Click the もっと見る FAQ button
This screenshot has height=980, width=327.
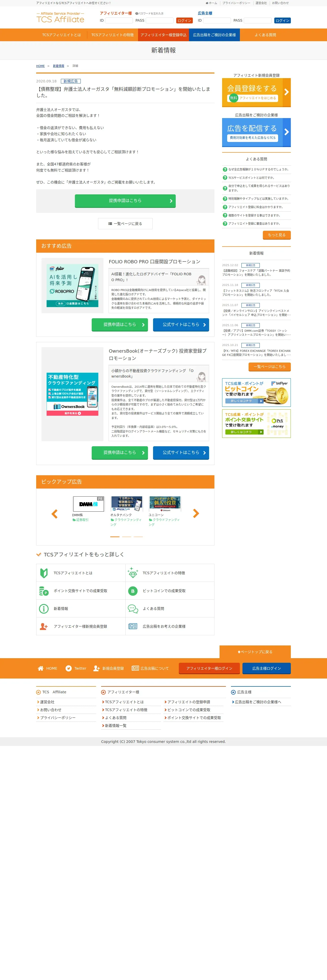click(277, 235)
